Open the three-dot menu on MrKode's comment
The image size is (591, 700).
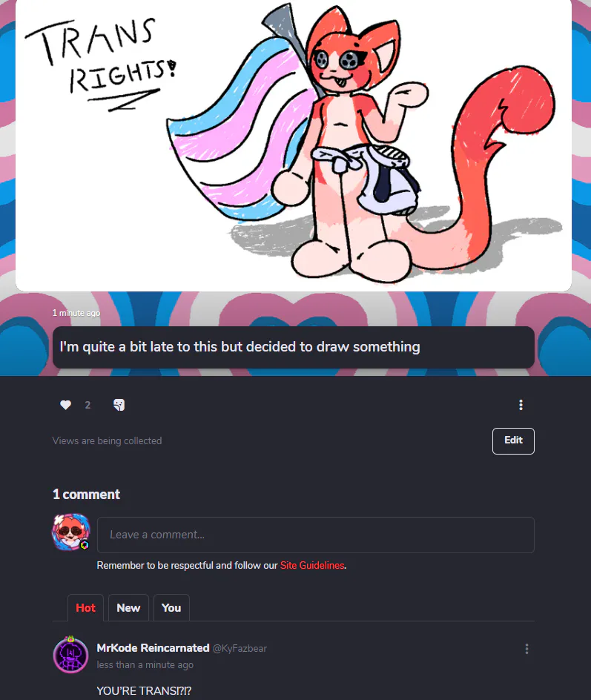[526, 649]
